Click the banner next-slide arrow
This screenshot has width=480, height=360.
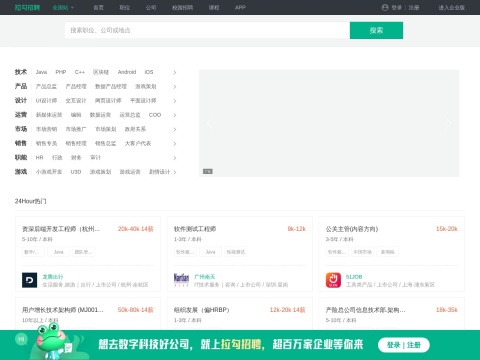pyautogui.click(x=449, y=123)
